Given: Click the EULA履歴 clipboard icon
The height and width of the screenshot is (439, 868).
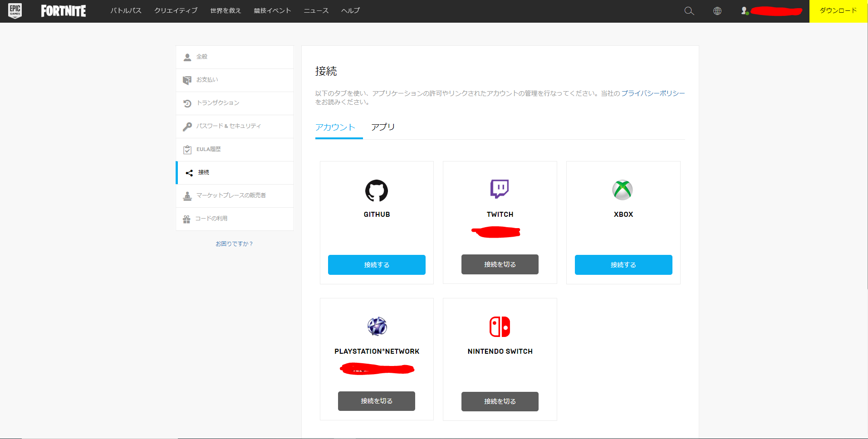Looking at the screenshot, I should [187, 150].
